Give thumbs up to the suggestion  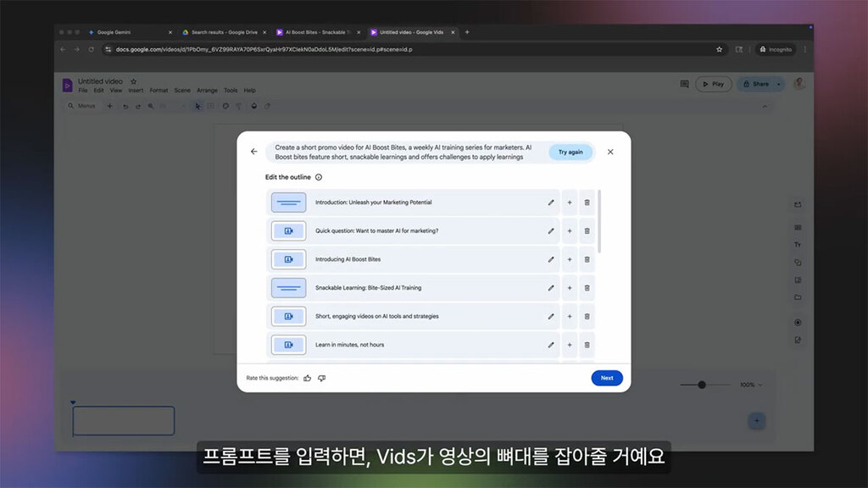click(x=307, y=378)
